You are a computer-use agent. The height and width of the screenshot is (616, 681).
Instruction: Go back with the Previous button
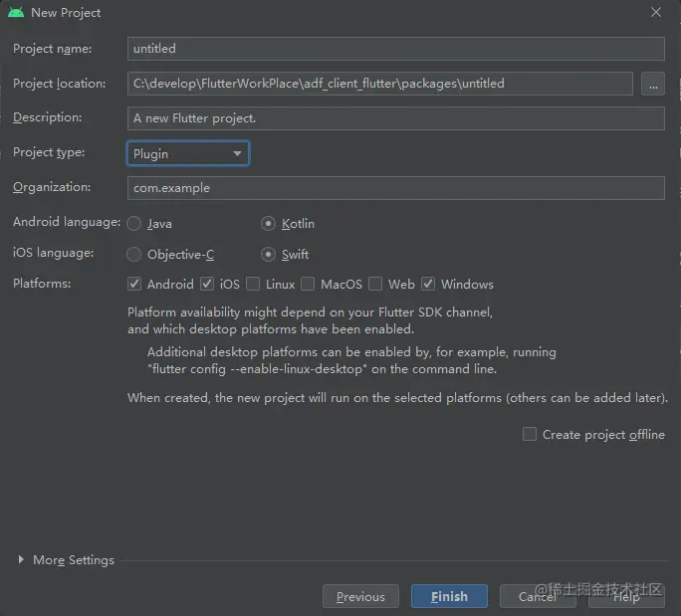[x=360, y=596]
